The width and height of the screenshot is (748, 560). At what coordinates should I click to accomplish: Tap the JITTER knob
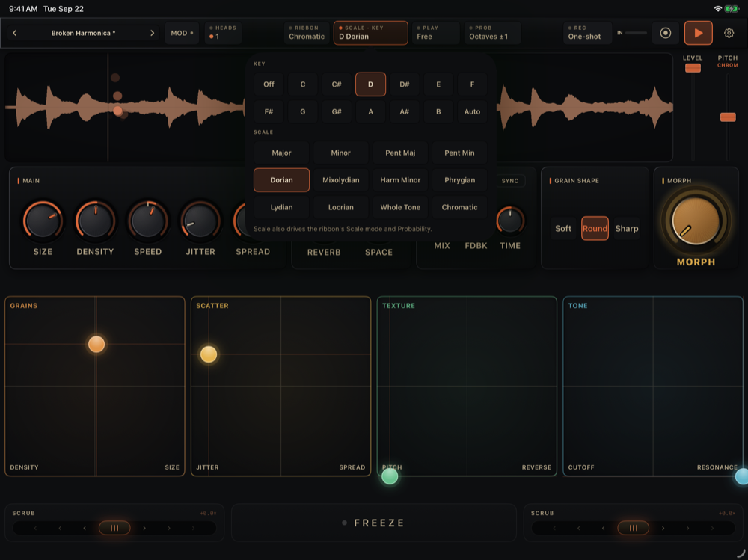200,221
